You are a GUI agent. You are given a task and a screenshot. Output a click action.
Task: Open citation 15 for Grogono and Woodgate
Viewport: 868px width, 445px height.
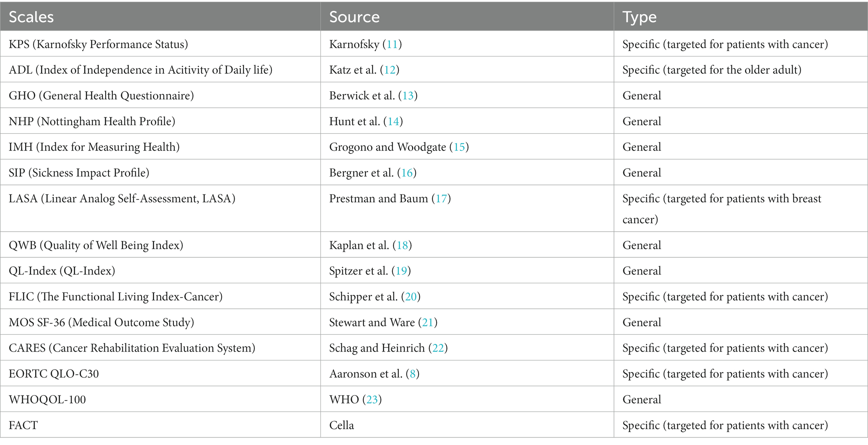coord(459,147)
